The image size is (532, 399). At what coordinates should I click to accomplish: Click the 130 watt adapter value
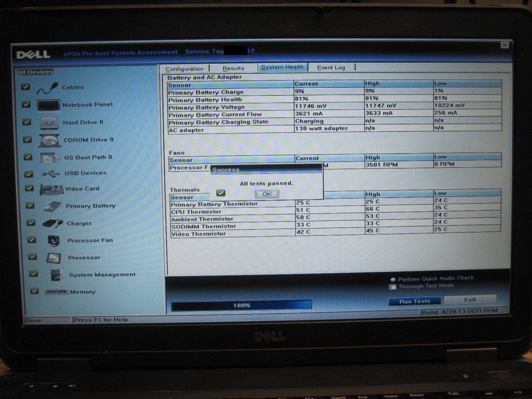[321, 128]
